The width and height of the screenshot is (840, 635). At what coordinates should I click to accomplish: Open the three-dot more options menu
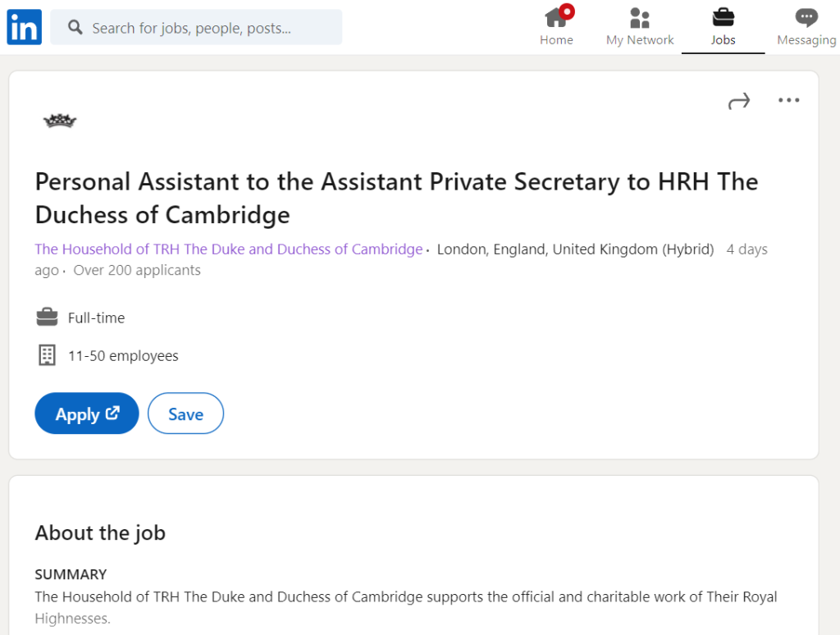point(788,100)
